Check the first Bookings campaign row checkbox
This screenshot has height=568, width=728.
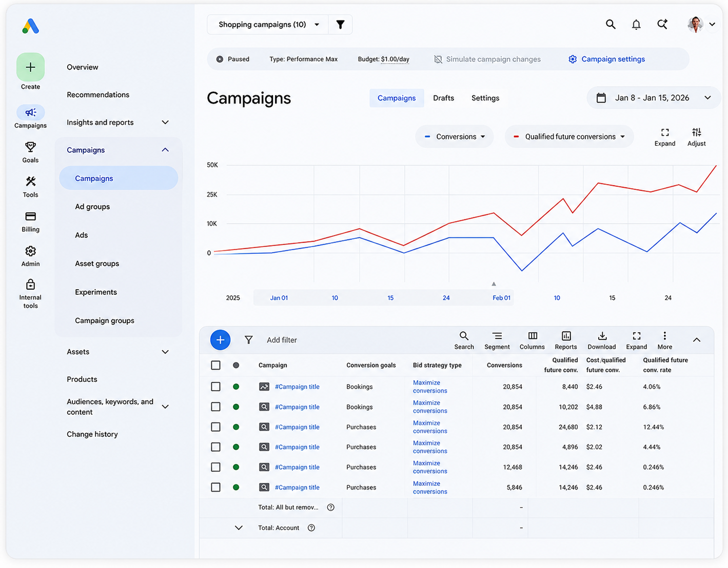(216, 387)
